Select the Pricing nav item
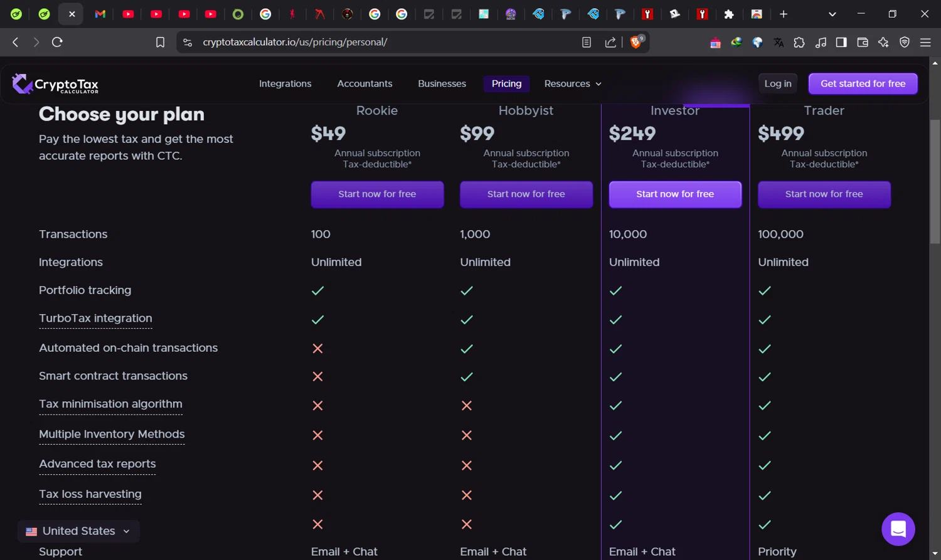941x560 pixels. pyautogui.click(x=506, y=83)
